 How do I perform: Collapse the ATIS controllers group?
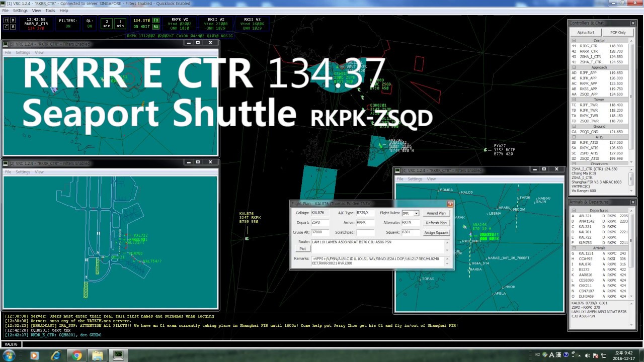[574, 137]
